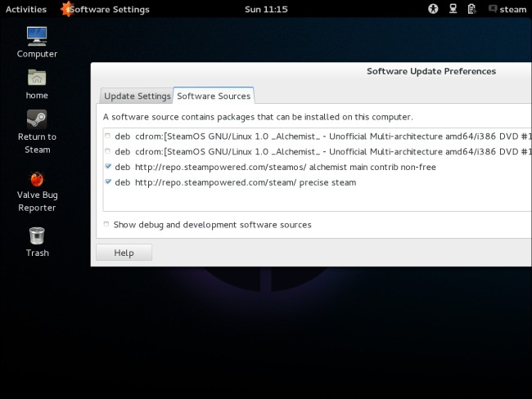Image resolution: width=532 pixels, height=399 pixels.
Task: Open the accessibility menu icon
Action: tap(433, 9)
